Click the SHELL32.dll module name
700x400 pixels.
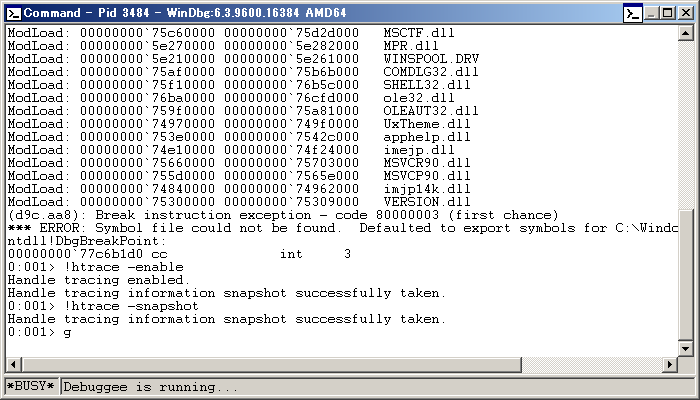point(427,84)
